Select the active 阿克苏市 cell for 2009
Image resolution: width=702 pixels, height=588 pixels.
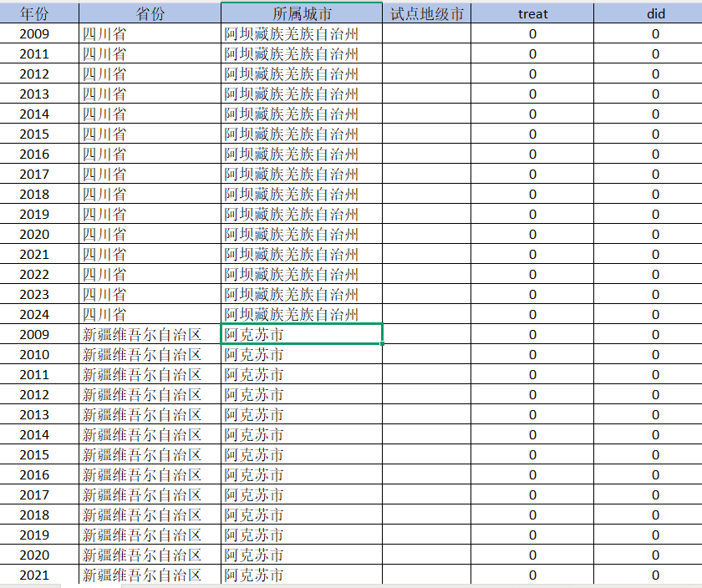click(x=302, y=334)
